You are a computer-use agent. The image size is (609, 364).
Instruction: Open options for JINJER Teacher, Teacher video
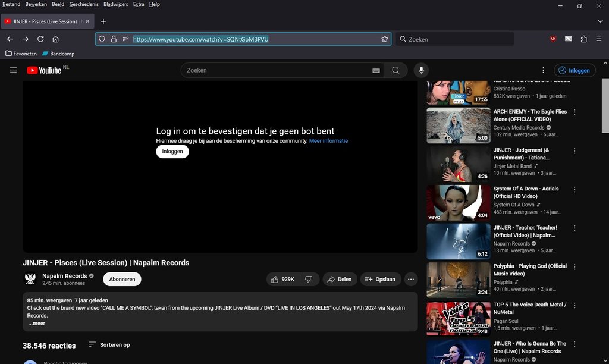point(575,228)
